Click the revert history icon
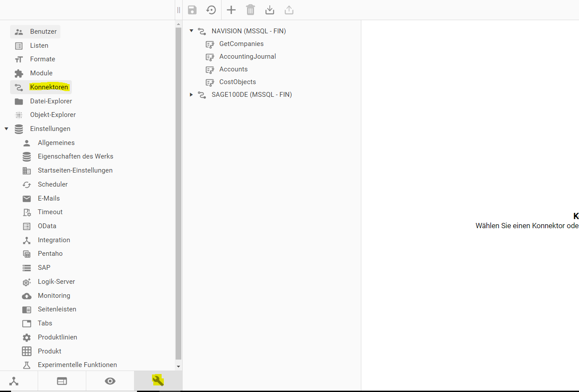Screen dimensions: 579x392 [211, 10]
